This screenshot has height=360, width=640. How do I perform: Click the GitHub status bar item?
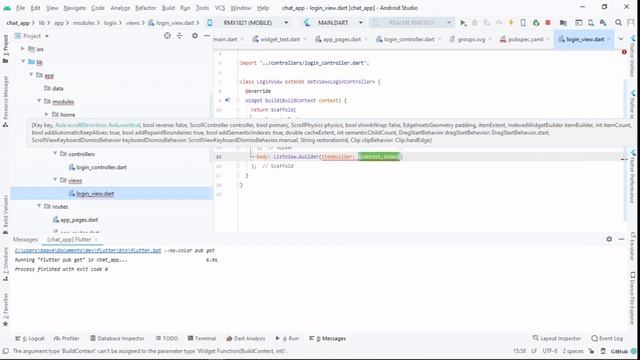(x=619, y=351)
